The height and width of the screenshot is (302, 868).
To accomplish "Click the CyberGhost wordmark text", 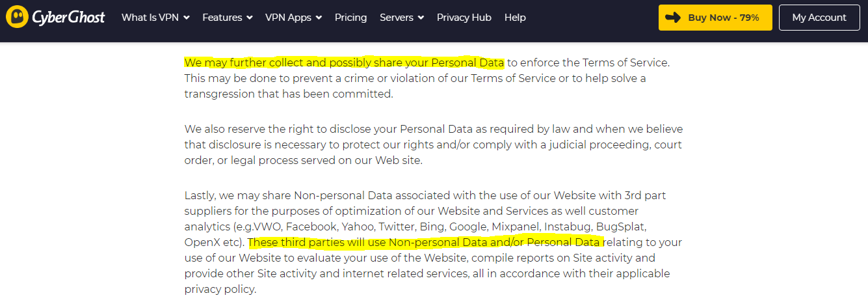I will pyautogui.click(x=68, y=18).
